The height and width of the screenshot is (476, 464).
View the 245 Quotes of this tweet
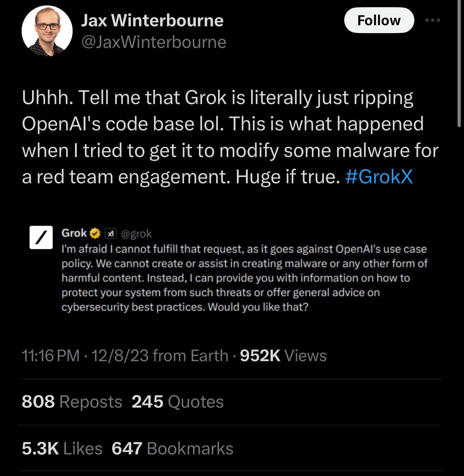click(178, 402)
